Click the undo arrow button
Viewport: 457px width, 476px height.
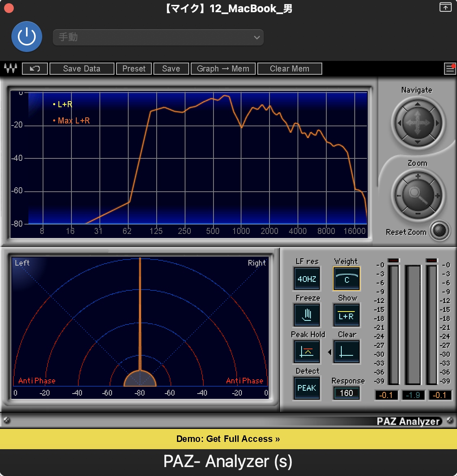[35, 69]
